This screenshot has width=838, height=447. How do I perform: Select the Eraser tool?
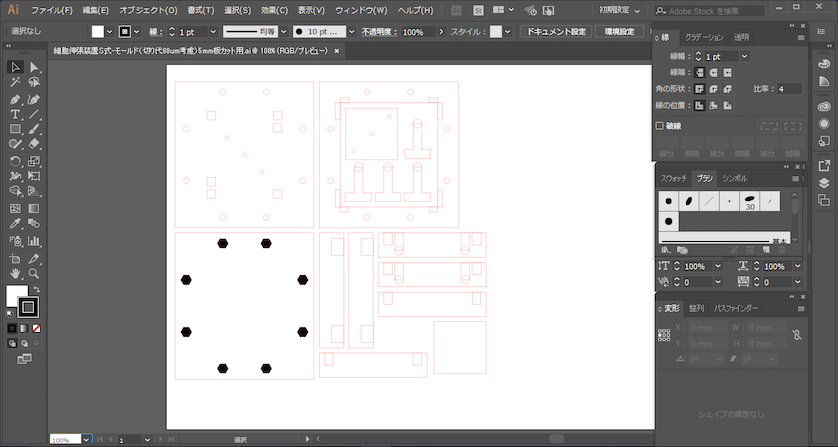tap(33, 144)
